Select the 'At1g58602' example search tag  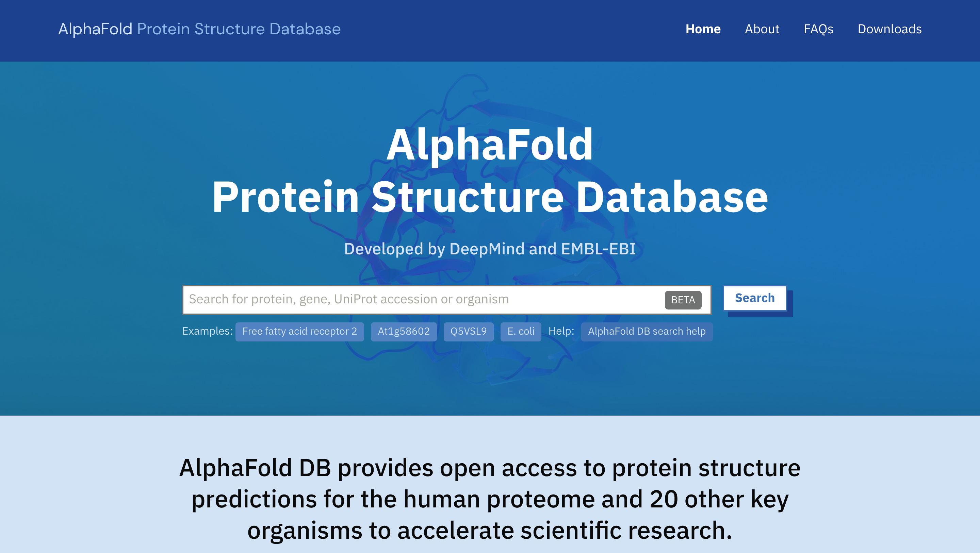click(x=403, y=331)
